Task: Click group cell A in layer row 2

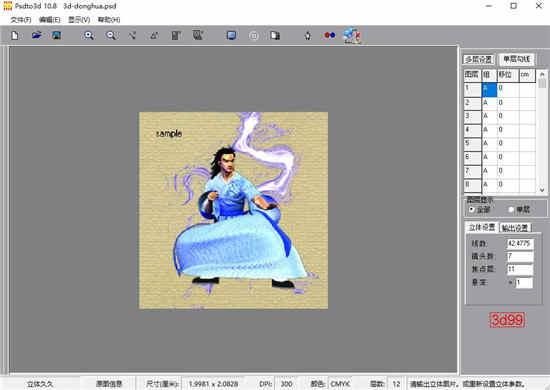Action: (x=490, y=103)
